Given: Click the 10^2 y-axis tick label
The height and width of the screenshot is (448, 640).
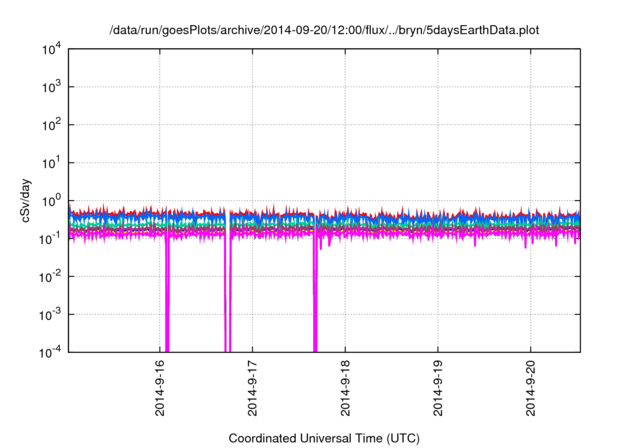Looking at the screenshot, I should tap(51, 125).
